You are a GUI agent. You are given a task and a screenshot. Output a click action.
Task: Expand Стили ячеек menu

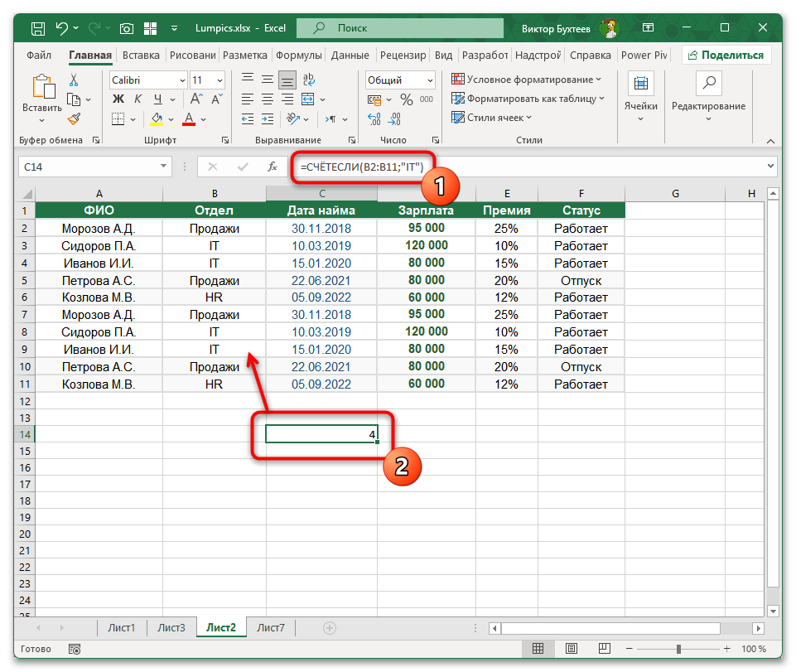click(491, 118)
